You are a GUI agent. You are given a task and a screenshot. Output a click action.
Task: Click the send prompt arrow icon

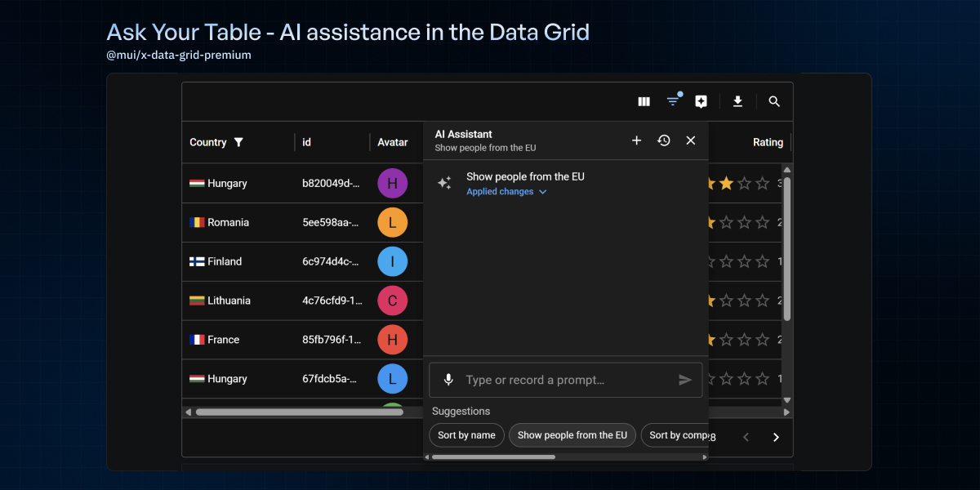pyautogui.click(x=685, y=380)
